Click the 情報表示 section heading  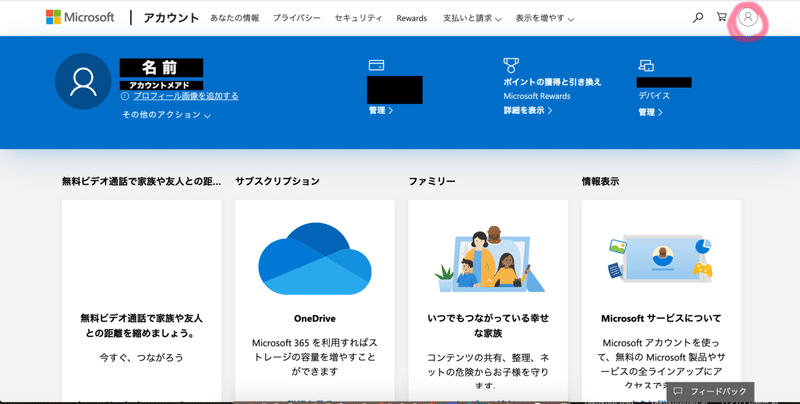601,181
